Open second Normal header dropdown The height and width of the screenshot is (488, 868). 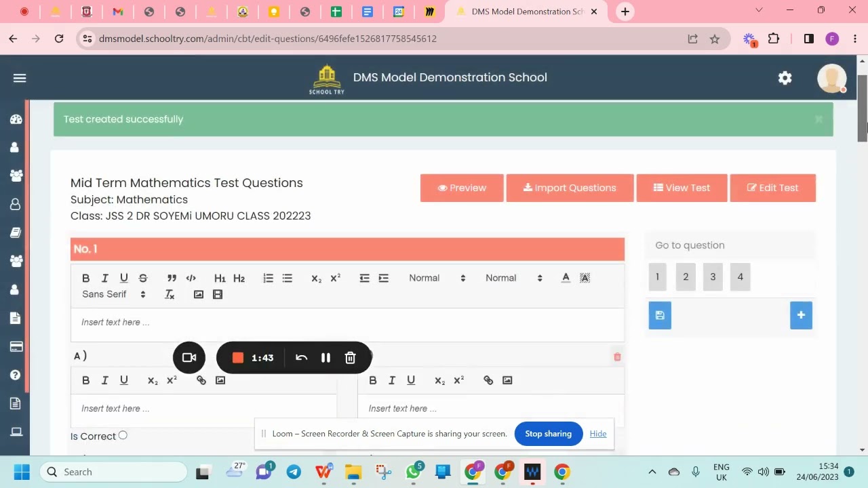click(x=514, y=278)
